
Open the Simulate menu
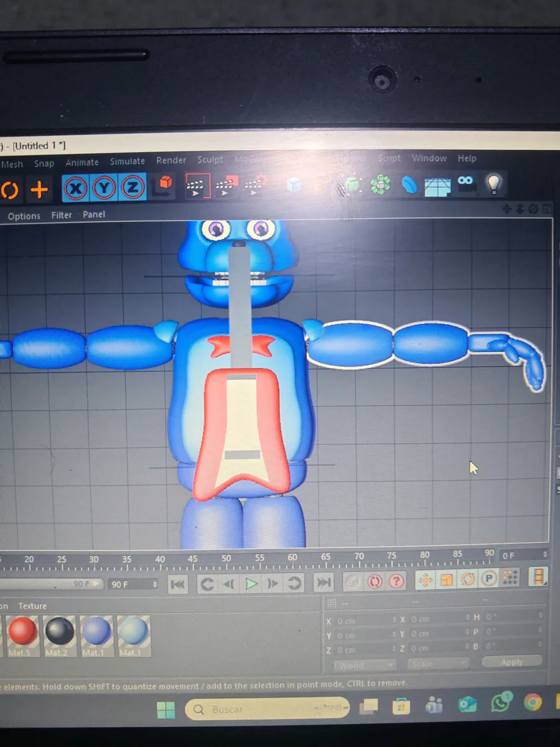[128, 161]
